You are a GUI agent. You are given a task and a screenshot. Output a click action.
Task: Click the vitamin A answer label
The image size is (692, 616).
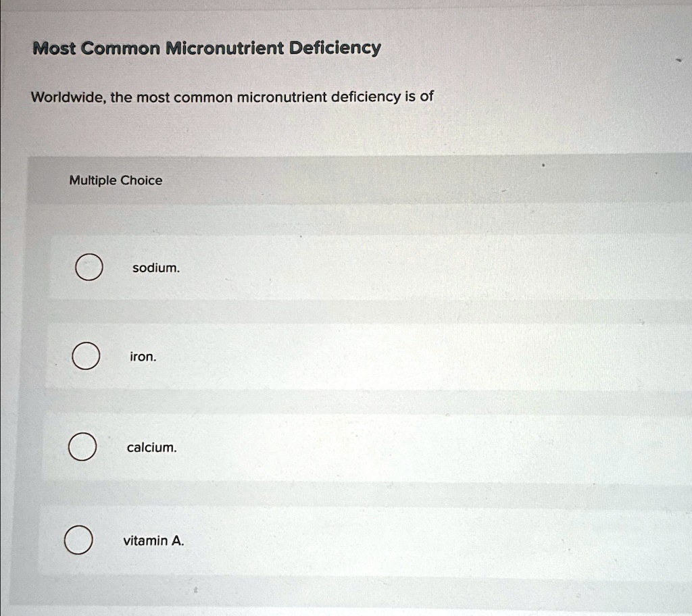point(155,540)
